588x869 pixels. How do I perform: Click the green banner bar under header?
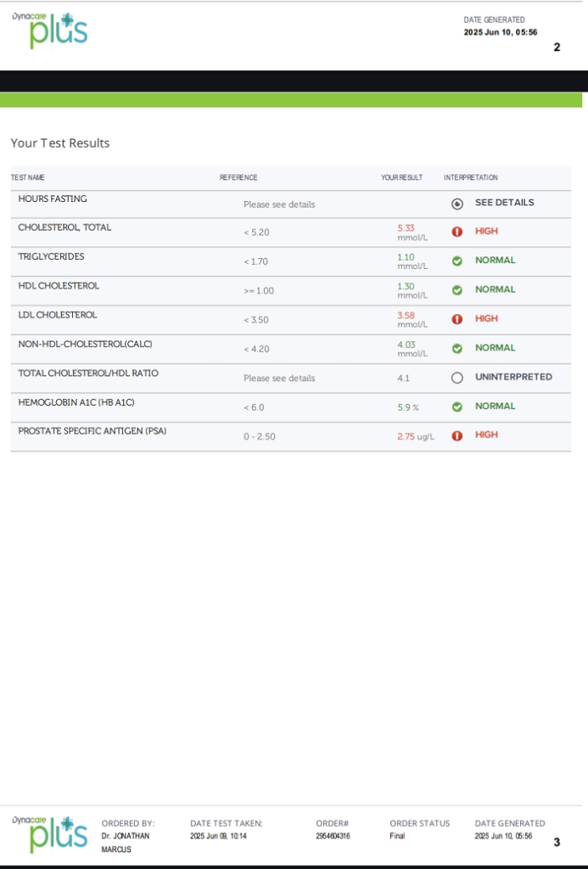[x=291, y=100]
